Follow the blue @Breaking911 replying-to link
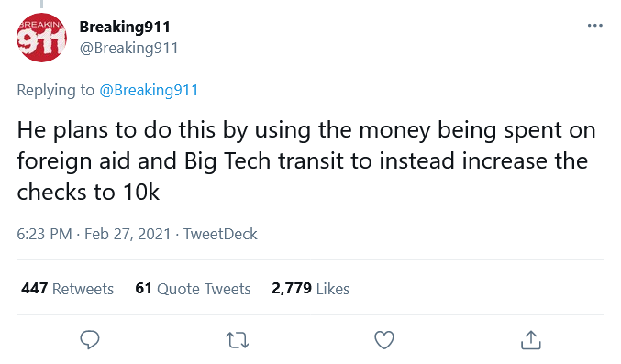Screen dimensions: 621x364 coord(149,90)
